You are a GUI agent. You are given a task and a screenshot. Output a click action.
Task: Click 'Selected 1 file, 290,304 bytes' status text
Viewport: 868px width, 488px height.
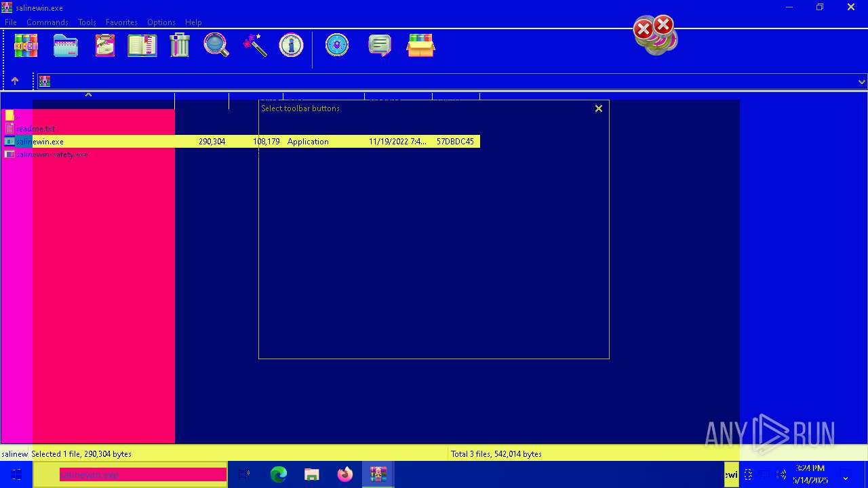[81, 454]
